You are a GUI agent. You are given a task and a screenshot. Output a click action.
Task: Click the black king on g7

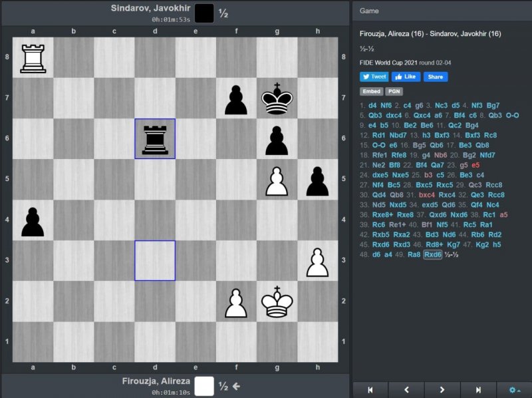(277, 99)
